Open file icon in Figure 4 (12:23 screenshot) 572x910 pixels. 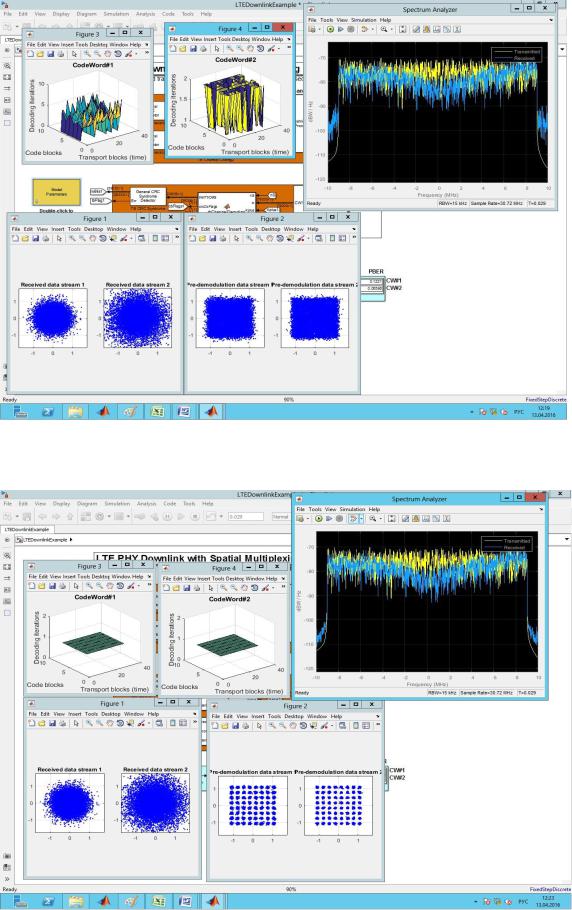coord(176,588)
